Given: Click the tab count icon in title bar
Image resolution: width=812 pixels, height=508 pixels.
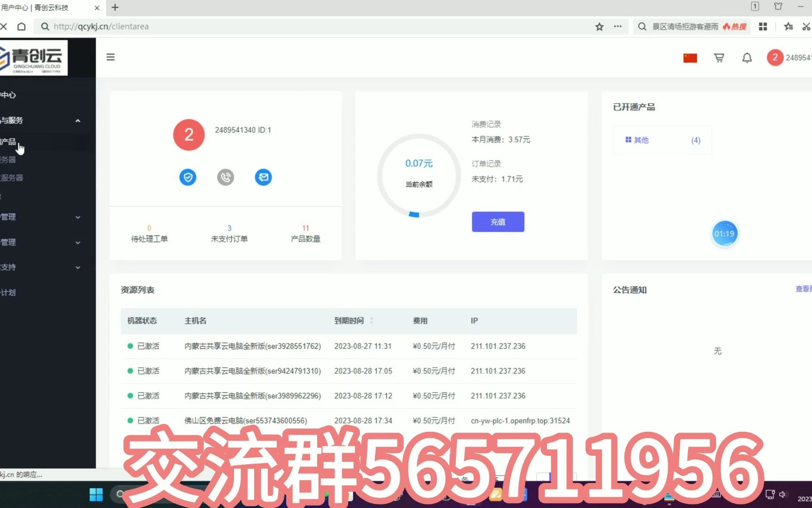Looking at the screenshot, I should (x=755, y=7).
